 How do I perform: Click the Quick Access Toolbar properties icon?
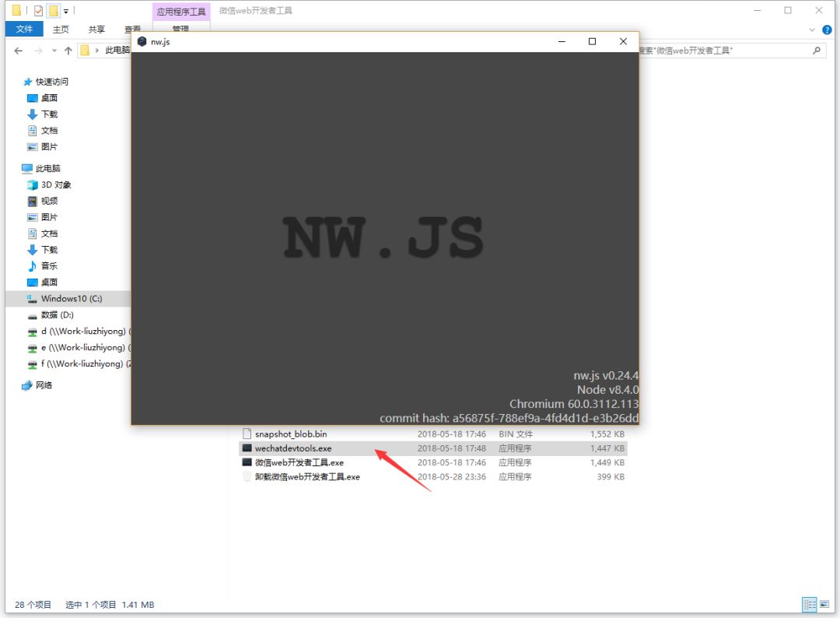[x=39, y=10]
